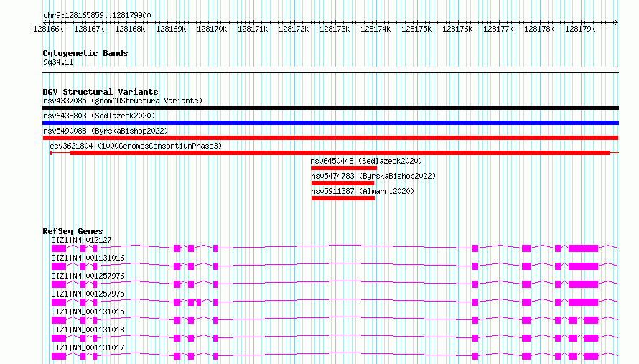639x364 pixels.
Task: Click the large last exon of NM_012127
Action: [x=583, y=248]
